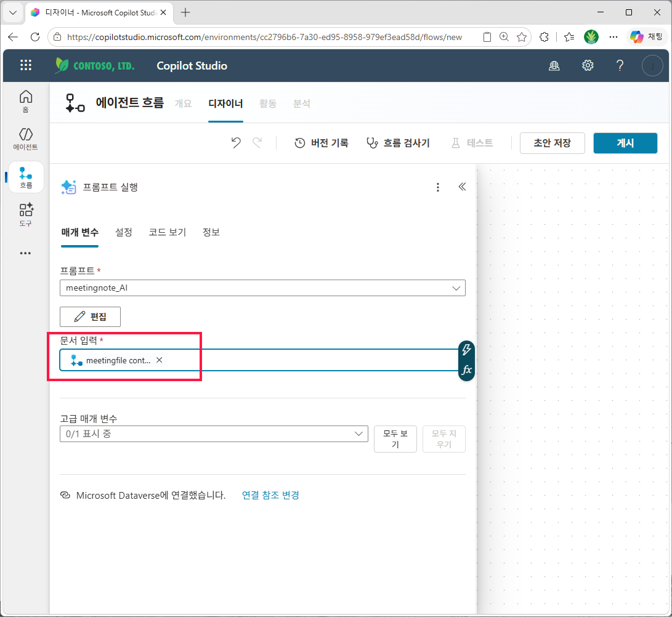Open the 도구 sidebar section
672x617 pixels.
26,215
